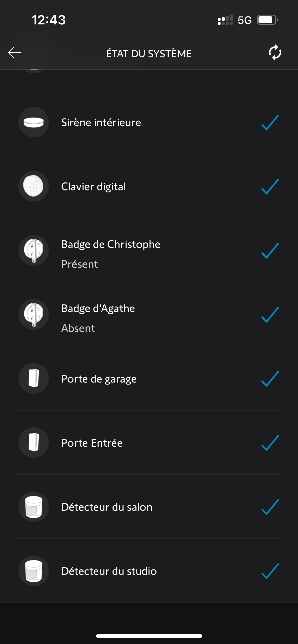Select the Détecteur du salon label
This screenshot has height=644, width=298.
(x=107, y=507)
